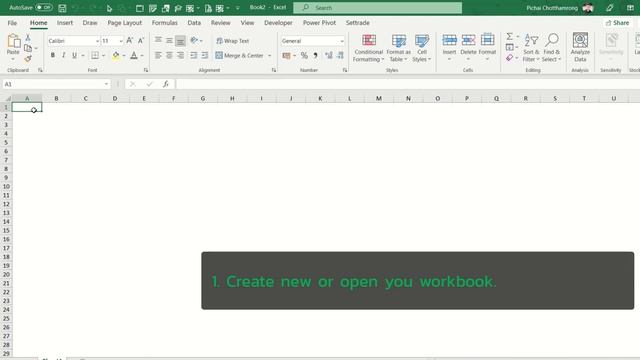Click into the formula bar
Viewport: 640px width, 360px height.
(407, 84)
